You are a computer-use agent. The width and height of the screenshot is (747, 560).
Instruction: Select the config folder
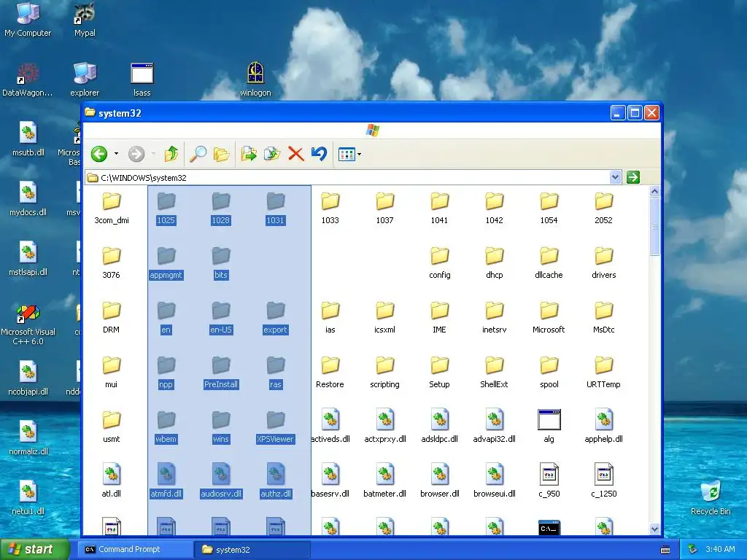[439, 263]
